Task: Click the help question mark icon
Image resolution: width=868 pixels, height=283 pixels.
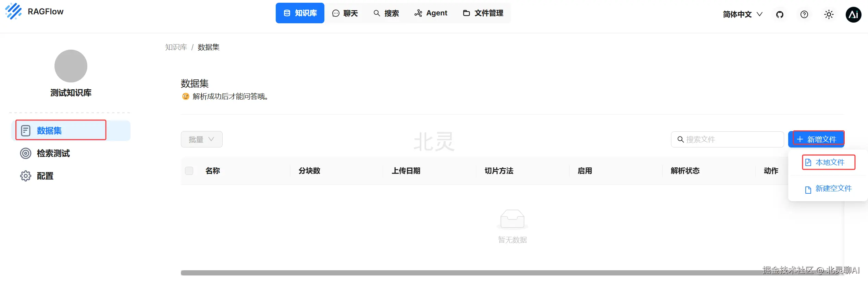Action: tap(804, 14)
